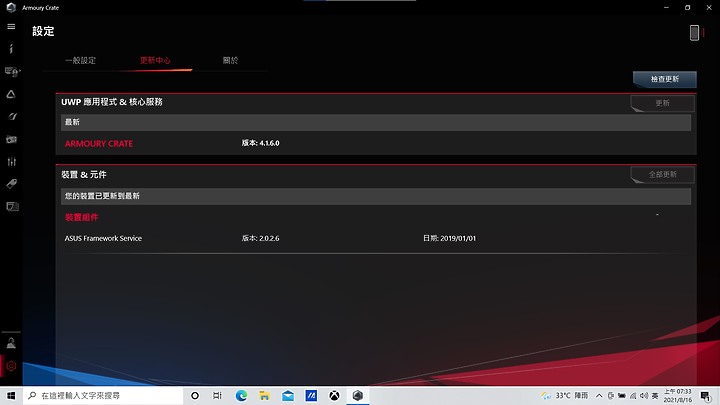720x405 pixels.
Task: Open the hamburger menu in the sidebar
Action: tap(11, 27)
